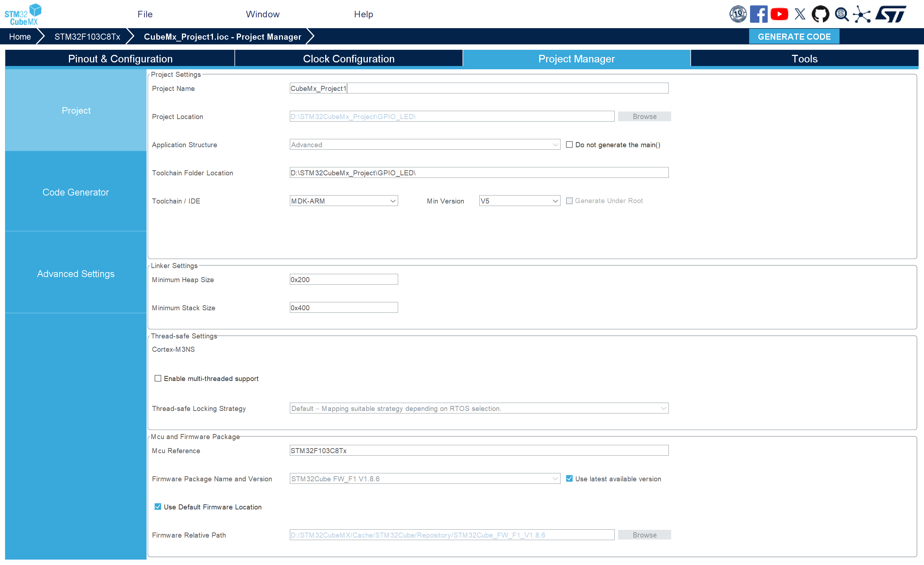Image resolution: width=924 pixels, height=565 pixels.
Task: Open the Toolchain / IDE dropdown
Action: [x=344, y=201]
